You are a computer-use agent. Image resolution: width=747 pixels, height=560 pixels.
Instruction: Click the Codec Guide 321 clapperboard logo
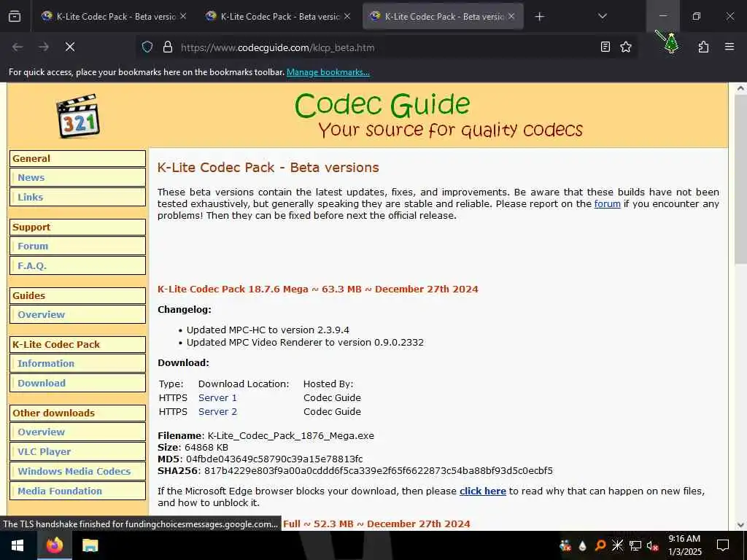[78, 116]
